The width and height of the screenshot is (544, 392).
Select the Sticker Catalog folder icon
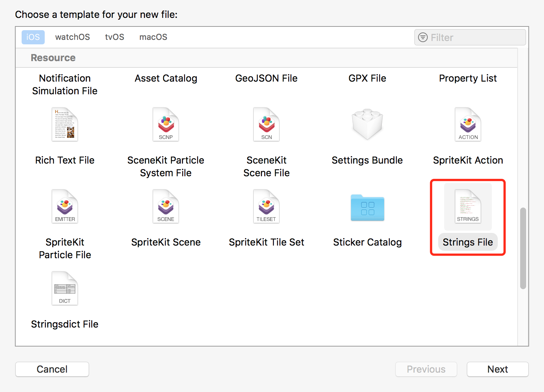click(x=367, y=208)
